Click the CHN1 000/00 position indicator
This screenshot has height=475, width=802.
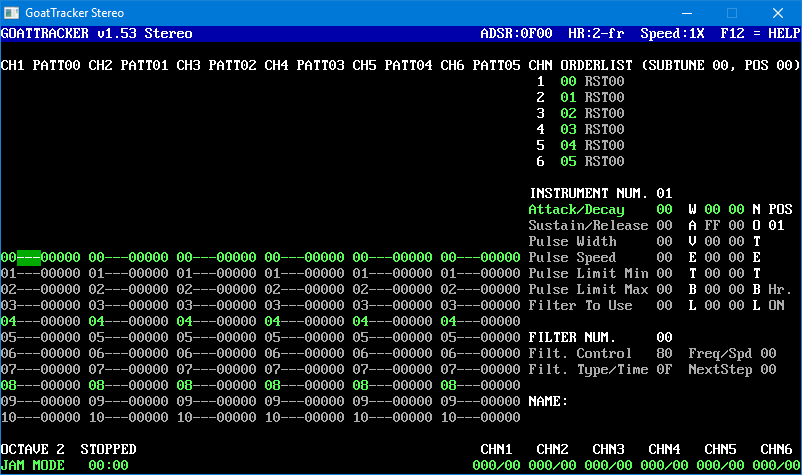pos(496,466)
